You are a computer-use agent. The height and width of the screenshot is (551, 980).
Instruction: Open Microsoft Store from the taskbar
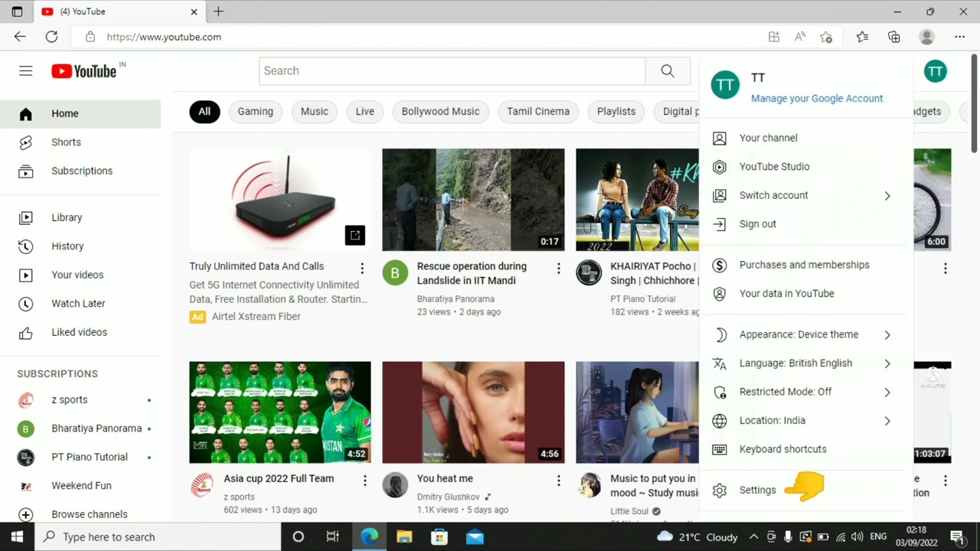point(439,537)
